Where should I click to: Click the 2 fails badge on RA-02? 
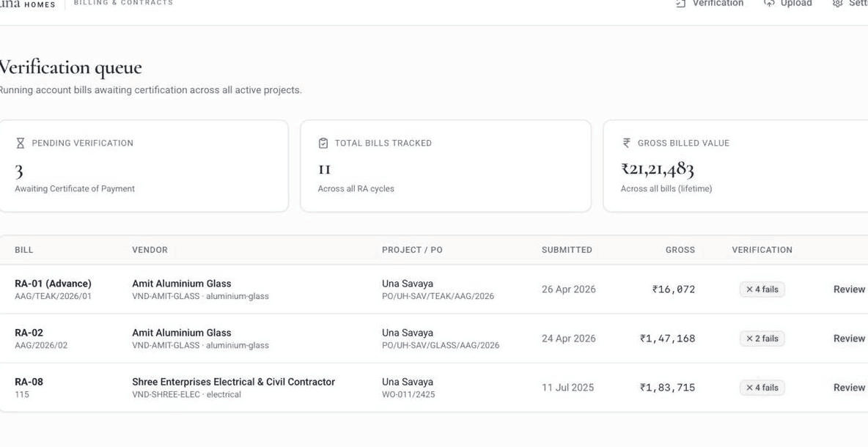click(x=762, y=339)
